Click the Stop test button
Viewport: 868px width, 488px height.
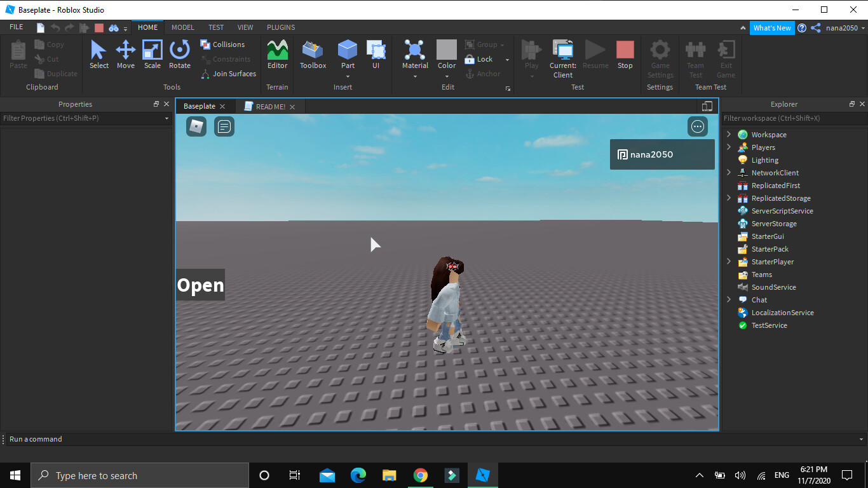click(625, 54)
